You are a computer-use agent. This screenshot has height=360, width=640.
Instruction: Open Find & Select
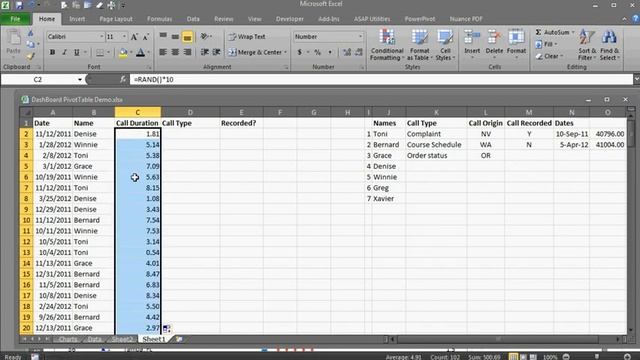click(x=609, y=45)
